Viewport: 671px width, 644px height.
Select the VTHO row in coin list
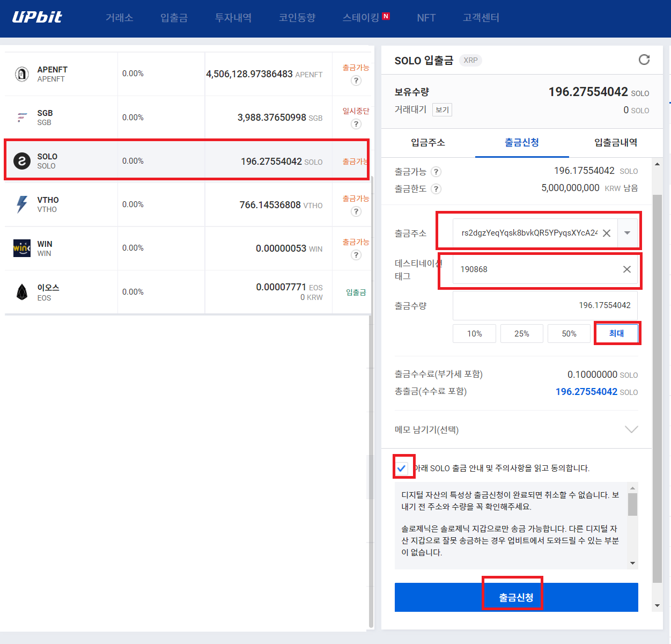tap(188, 204)
